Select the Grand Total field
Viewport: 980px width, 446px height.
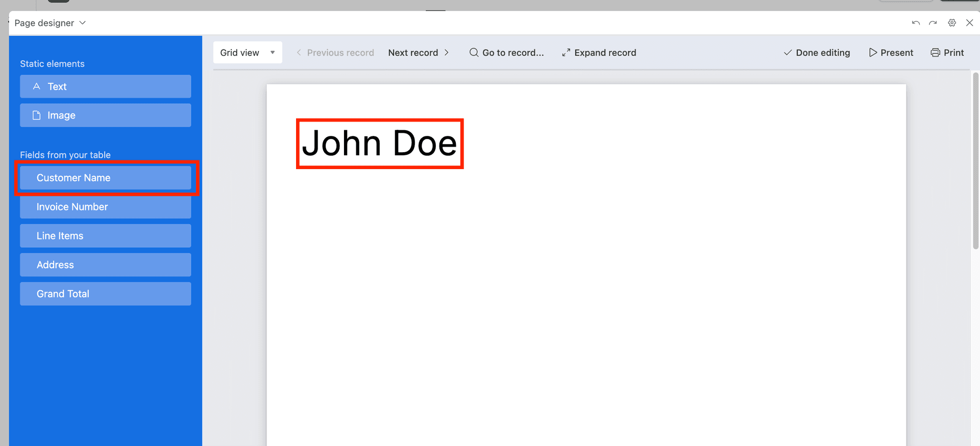106,294
